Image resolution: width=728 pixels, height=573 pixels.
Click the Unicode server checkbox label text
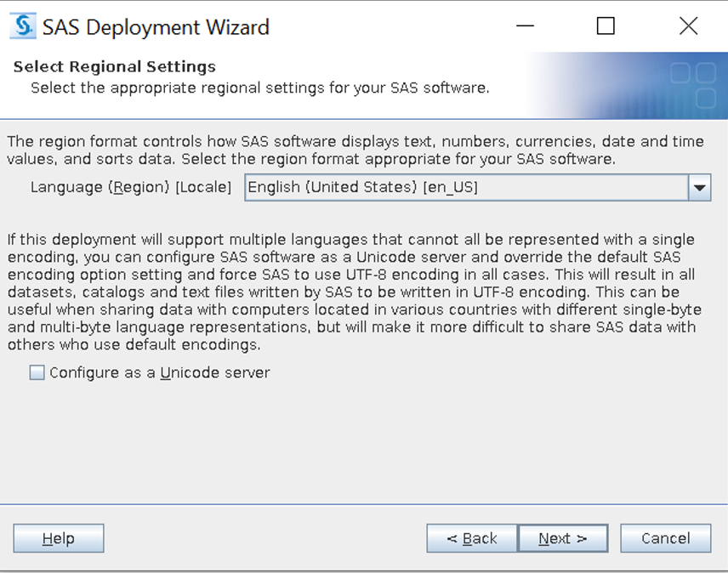tap(158, 372)
